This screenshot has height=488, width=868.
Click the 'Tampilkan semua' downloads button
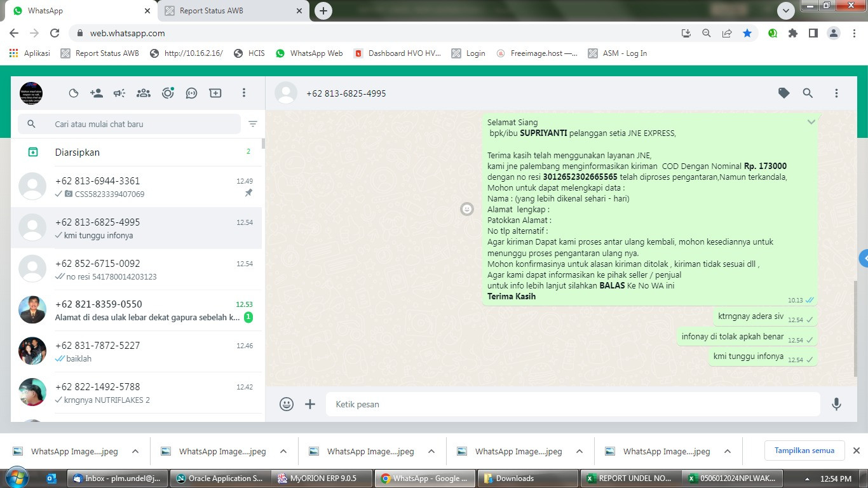pos(804,451)
